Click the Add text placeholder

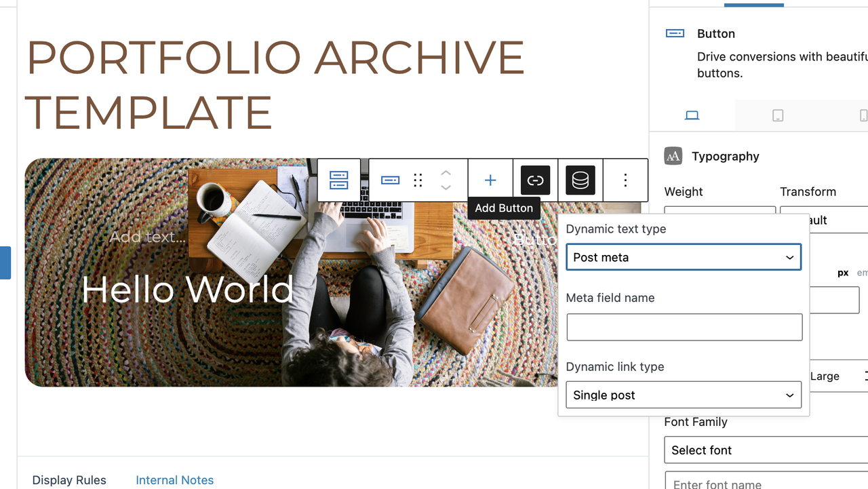(x=147, y=237)
